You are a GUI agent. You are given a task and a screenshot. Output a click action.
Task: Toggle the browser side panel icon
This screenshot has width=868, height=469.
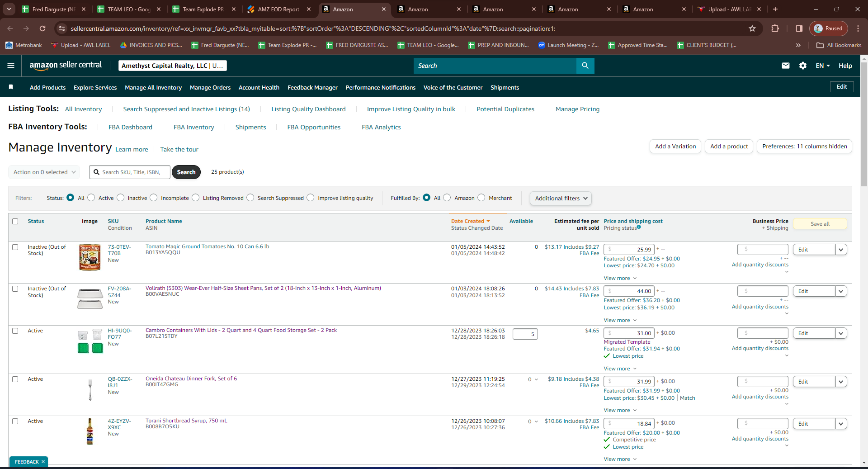point(799,28)
